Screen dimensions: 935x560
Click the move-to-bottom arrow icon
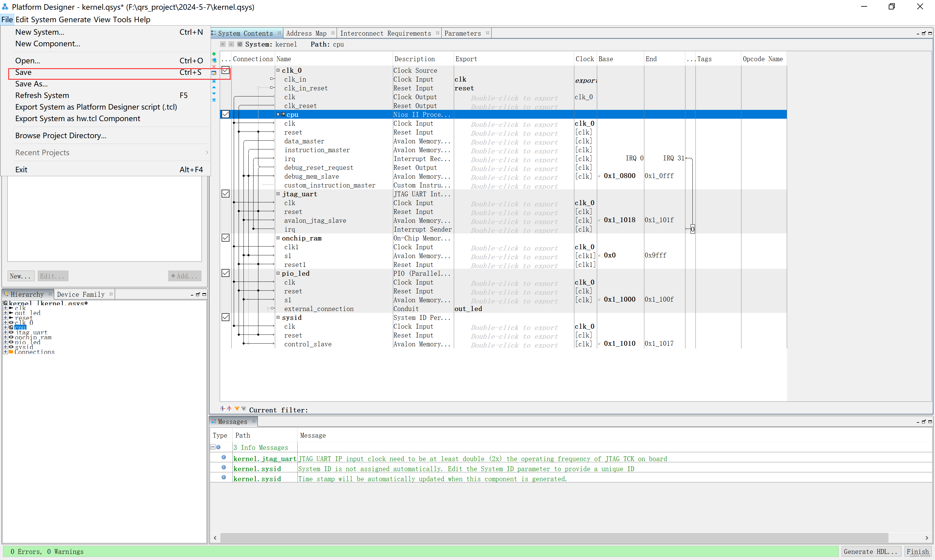click(x=214, y=100)
